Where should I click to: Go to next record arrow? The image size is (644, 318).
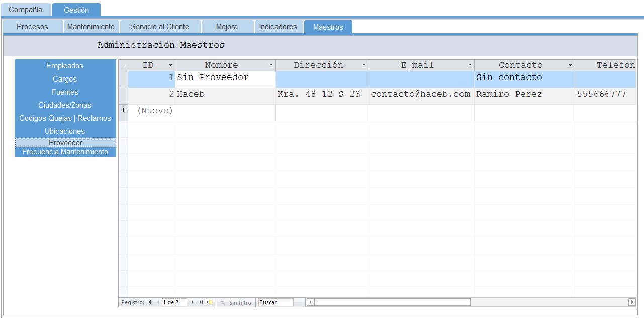[193, 302]
